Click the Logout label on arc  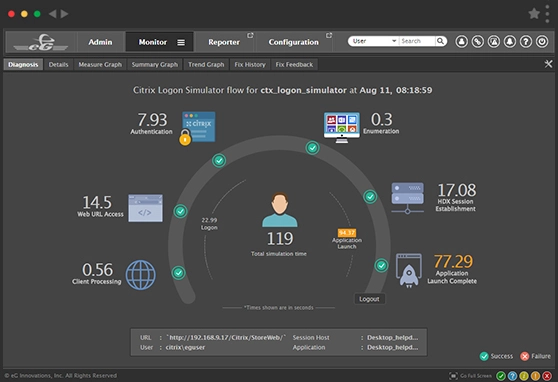point(369,299)
